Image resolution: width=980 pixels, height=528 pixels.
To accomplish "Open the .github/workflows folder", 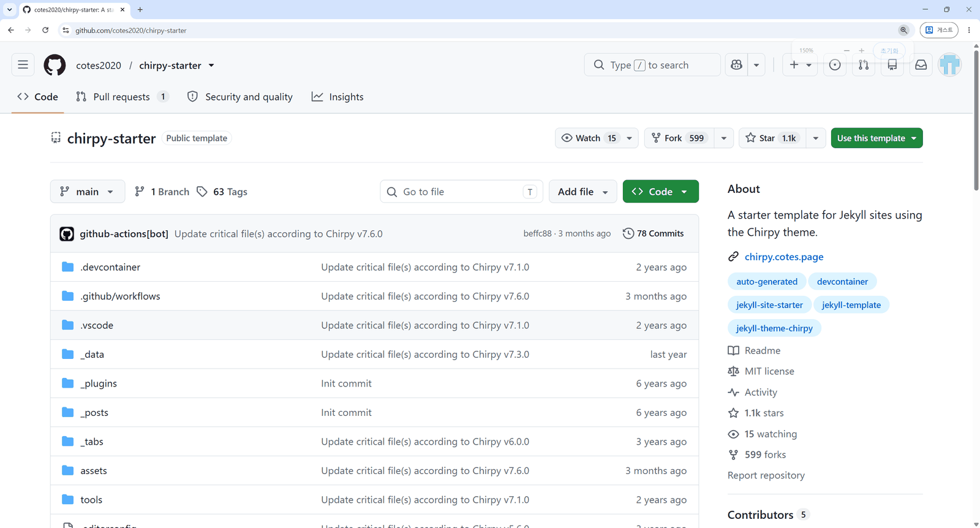I will (120, 296).
